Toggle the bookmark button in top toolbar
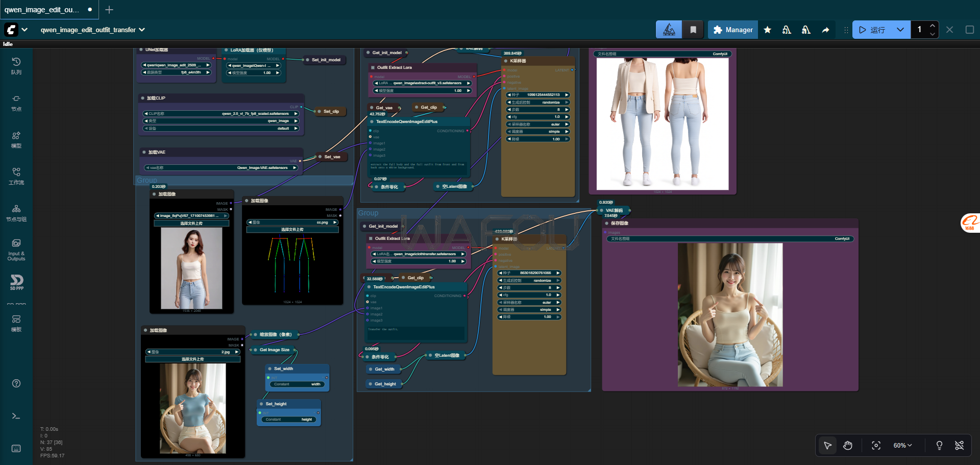980x465 pixels. tap(693, 30)
